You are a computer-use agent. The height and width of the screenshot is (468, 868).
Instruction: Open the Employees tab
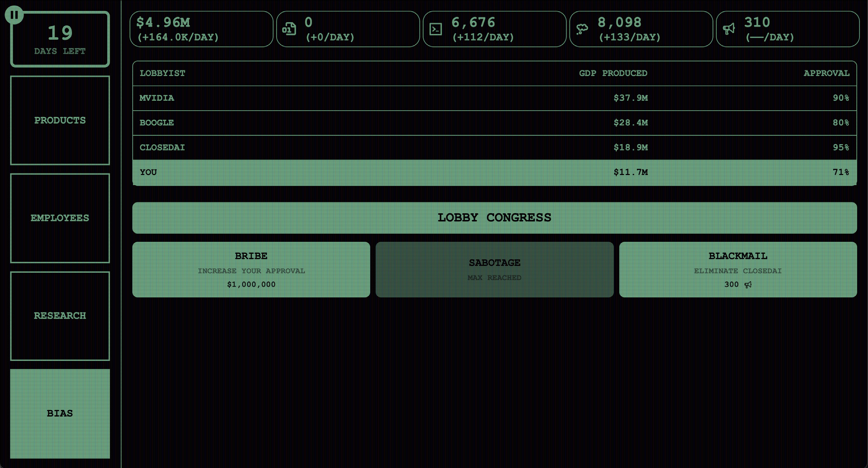pos(60,218)
